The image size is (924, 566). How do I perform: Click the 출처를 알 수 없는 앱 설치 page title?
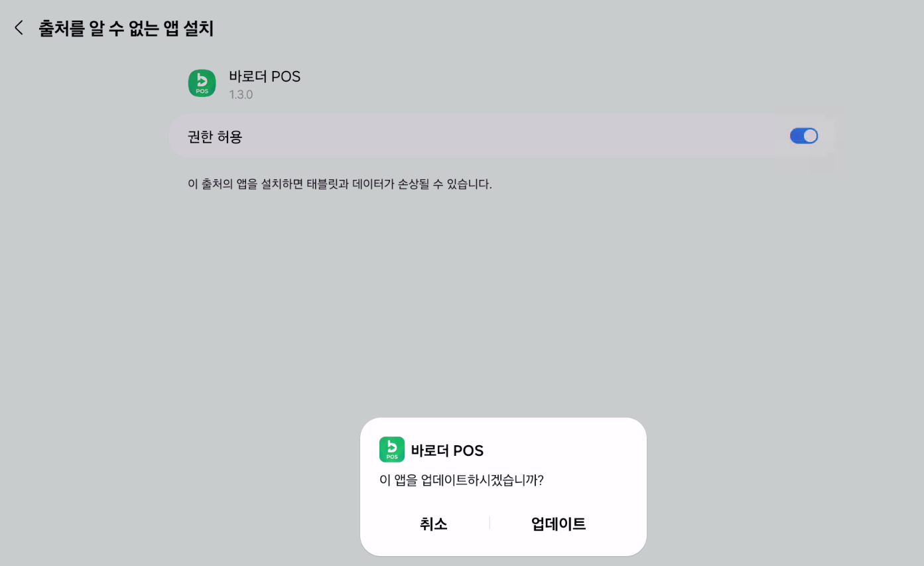(126, 29)
